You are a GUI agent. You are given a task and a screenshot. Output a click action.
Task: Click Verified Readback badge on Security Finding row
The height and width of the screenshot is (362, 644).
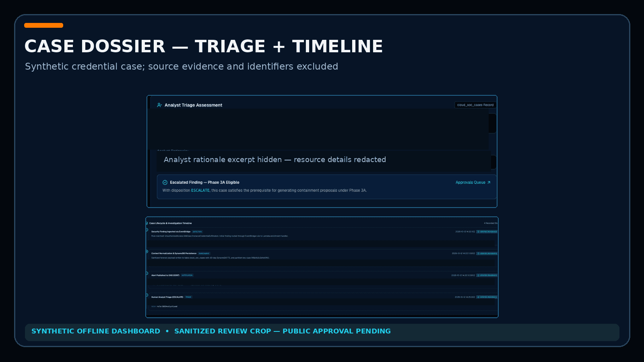[487, 232]
